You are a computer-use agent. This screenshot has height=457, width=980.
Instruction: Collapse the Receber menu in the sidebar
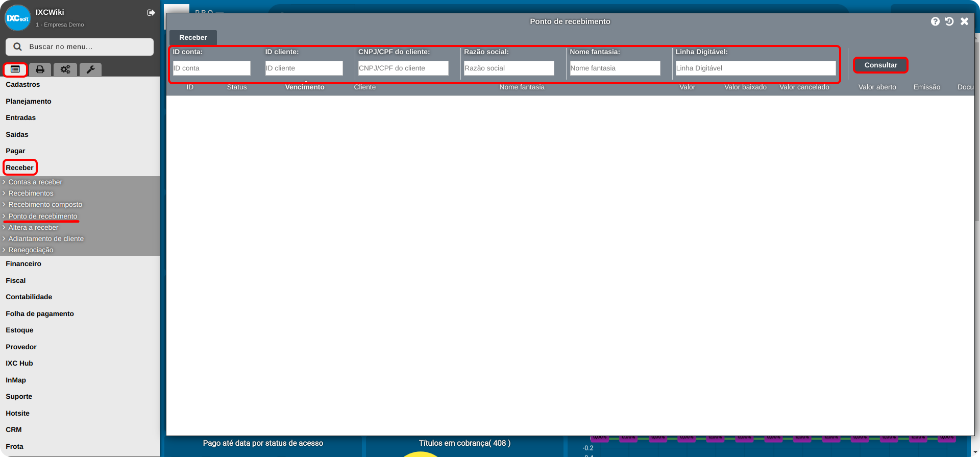[x=20, y=167]
